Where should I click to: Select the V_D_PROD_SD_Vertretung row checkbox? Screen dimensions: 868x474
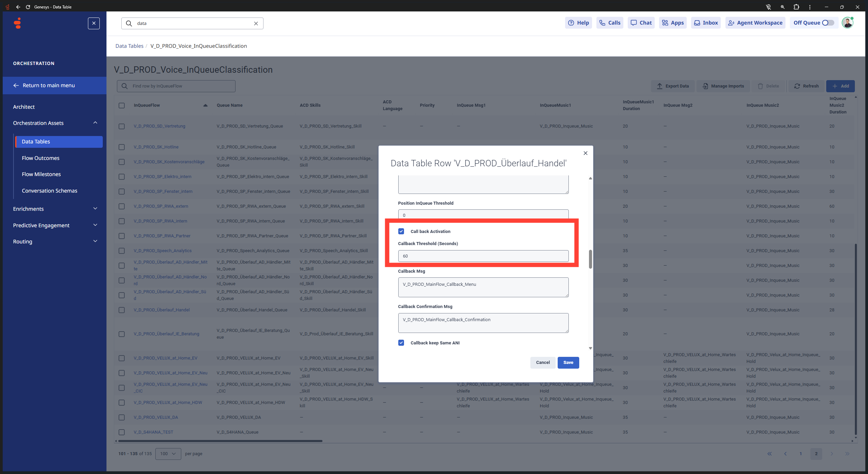(x=122, y=126)
